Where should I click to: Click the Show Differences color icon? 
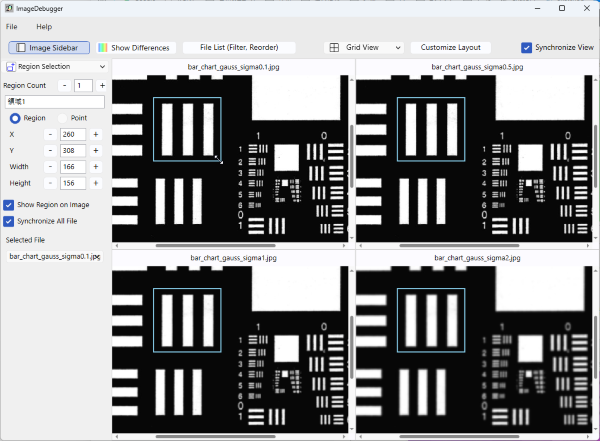tap(102, 48)
